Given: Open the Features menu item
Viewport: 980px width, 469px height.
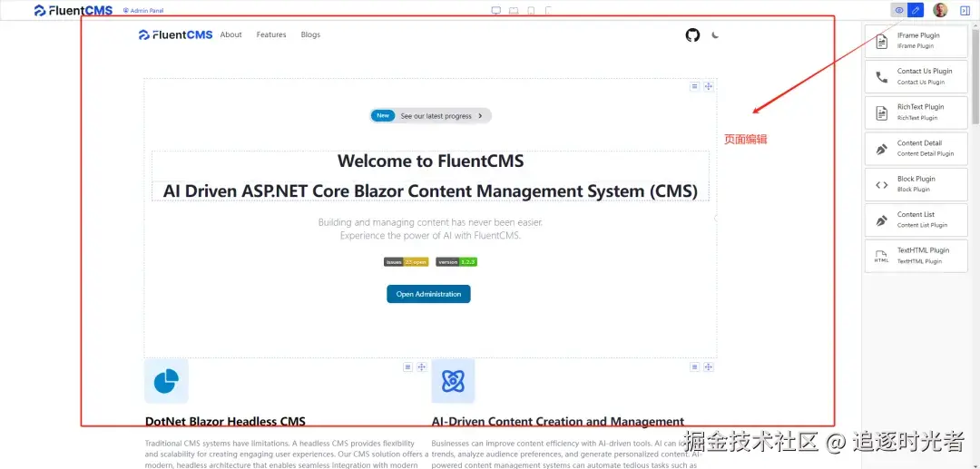Looking at the screenshot, I should click(271, 35).
